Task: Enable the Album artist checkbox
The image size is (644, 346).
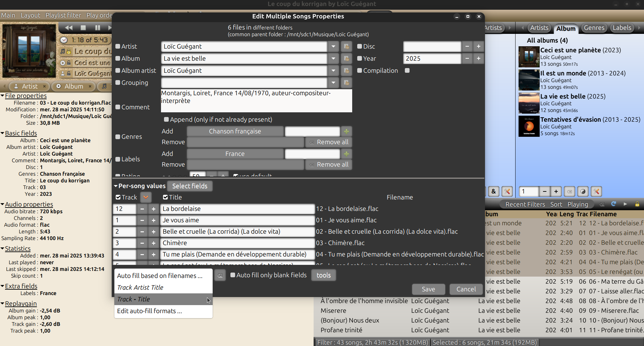Action: pos(118,70)
